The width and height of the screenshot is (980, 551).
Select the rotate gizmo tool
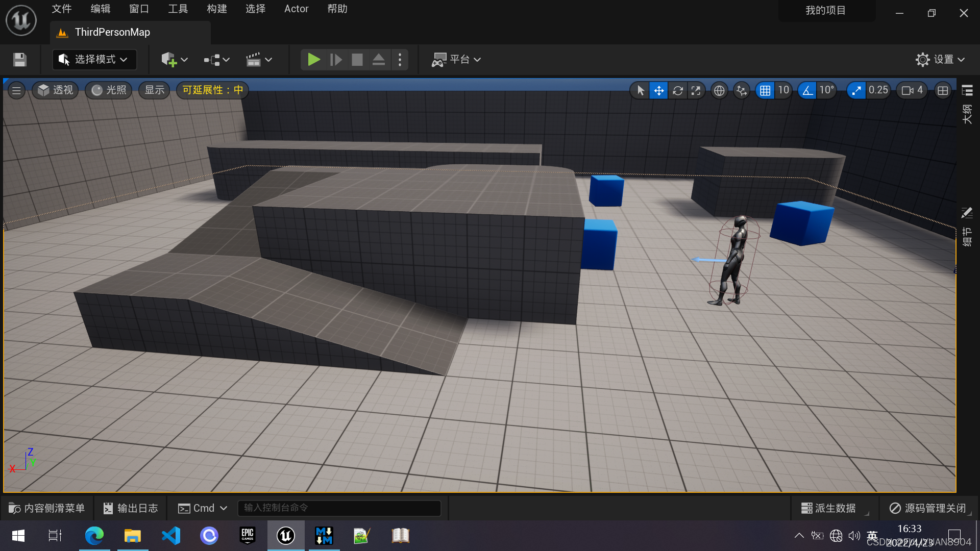pyautogui.click(x=677, y=90)
